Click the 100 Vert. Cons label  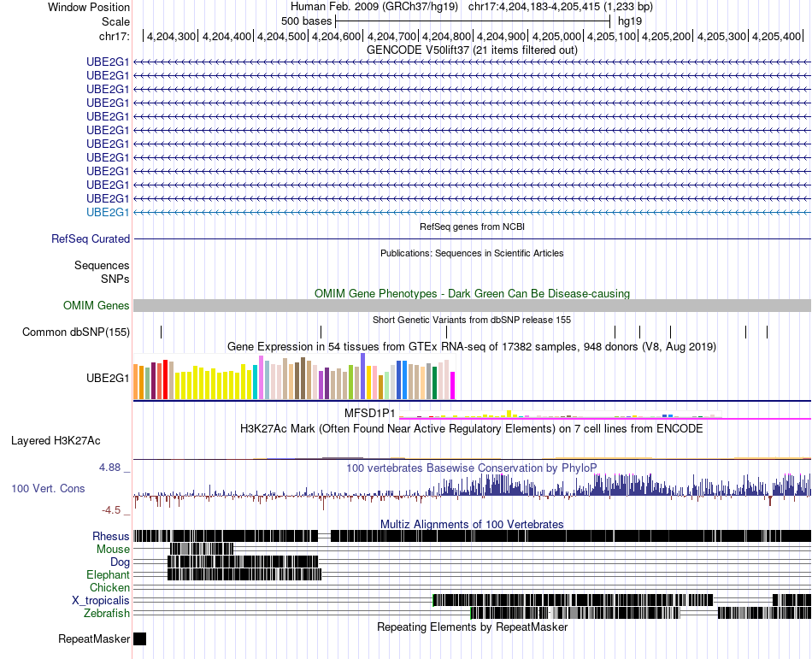(x=48, y=488)
